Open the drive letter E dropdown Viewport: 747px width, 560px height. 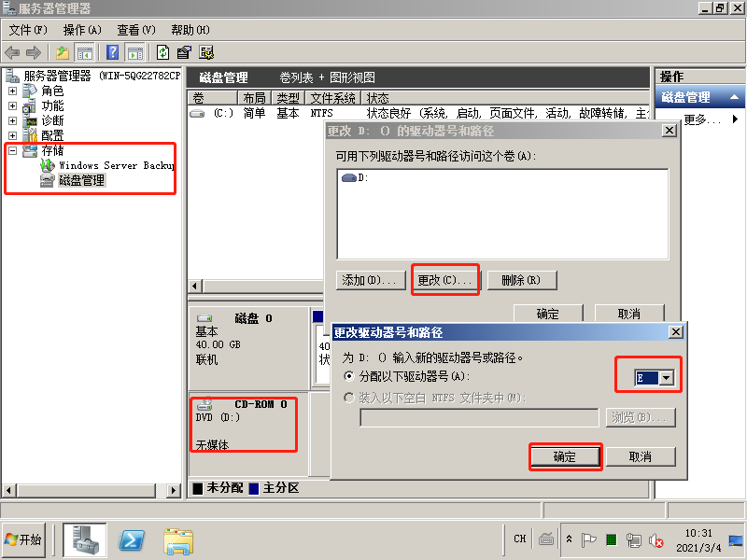click(x=666, y=378)
